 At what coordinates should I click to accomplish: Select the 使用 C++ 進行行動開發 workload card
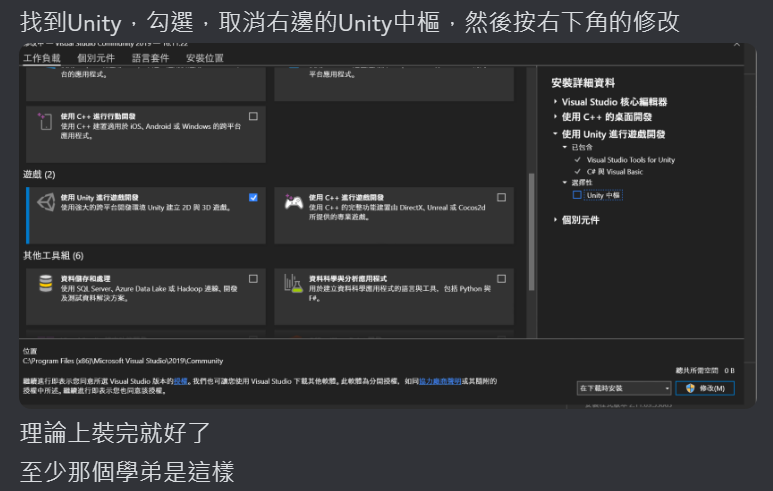click(x=146, y=134)
